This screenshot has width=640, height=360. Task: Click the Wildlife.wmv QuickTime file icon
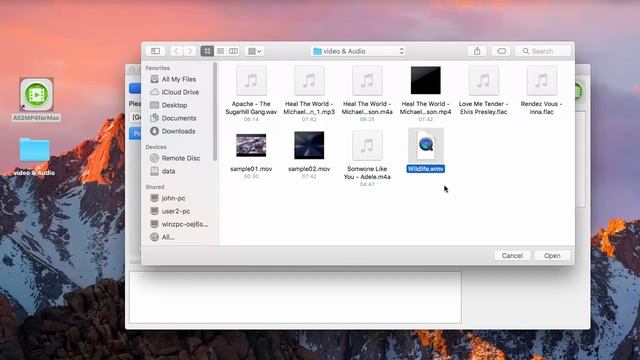click(x=425, y=145)
